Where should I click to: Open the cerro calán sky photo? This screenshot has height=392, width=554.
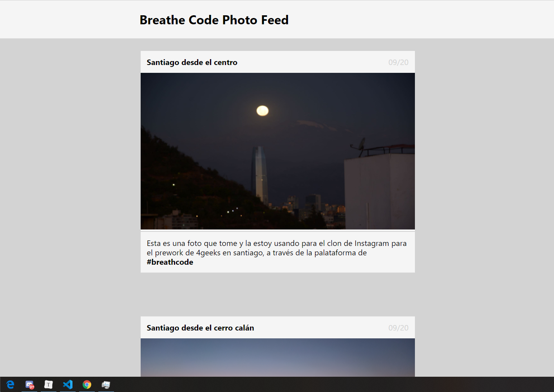click(x=278, y=358)
